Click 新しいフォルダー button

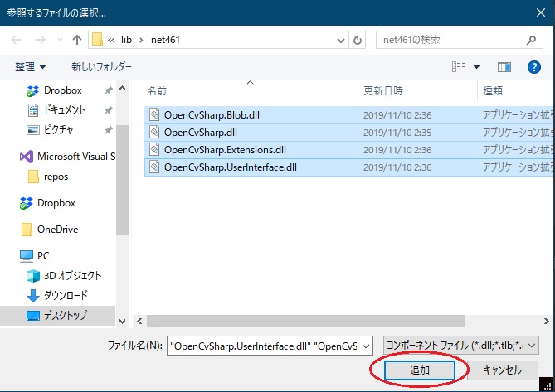(x=101, y=67)
